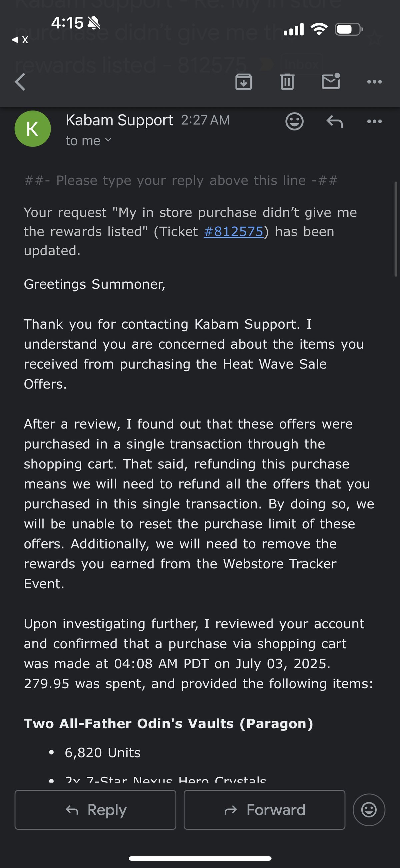Archive this email with the archive icon
This screenshot has height=868, width=400.
[244, 82]
